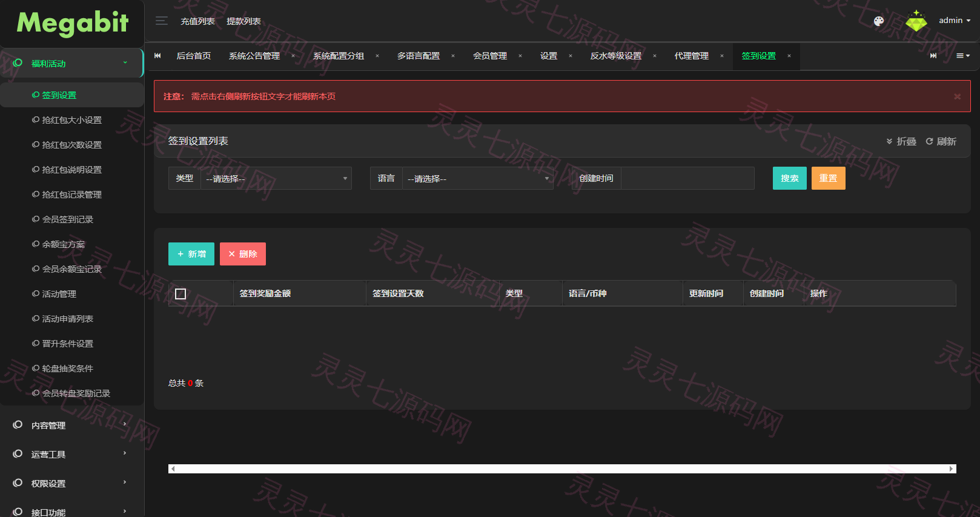The width and height of the screenshot is (980, 517).
Task: Close the 系统配置分组 tab
Action: pyautogui.click(x=377, y=56)
